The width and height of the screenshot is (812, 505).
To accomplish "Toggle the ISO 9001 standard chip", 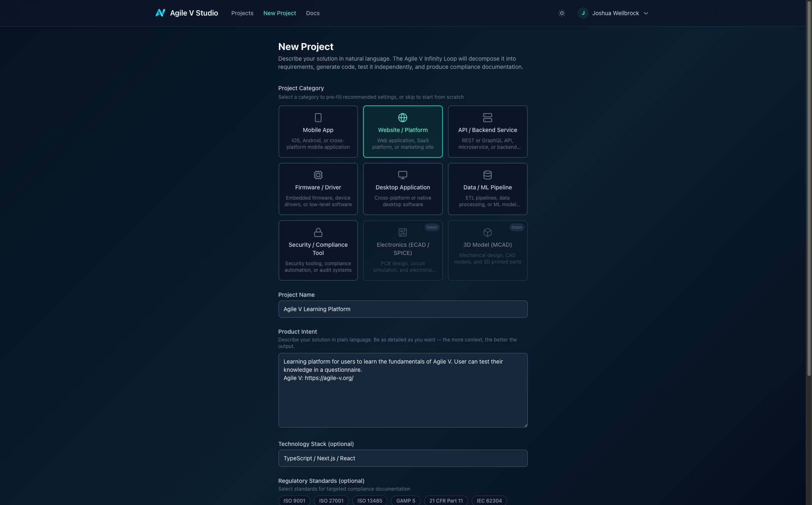I will tap(294, 500).
